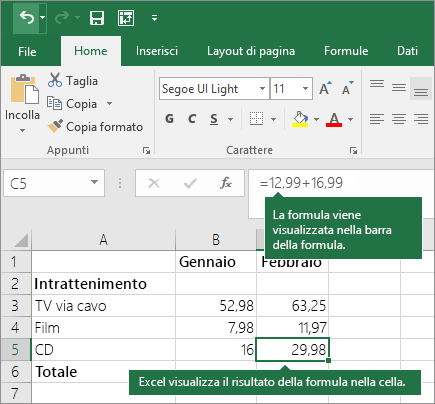This screenshot has height=404, width=435.
Task: Click the Select All corner triangle
Action: [x=21, y=240]
